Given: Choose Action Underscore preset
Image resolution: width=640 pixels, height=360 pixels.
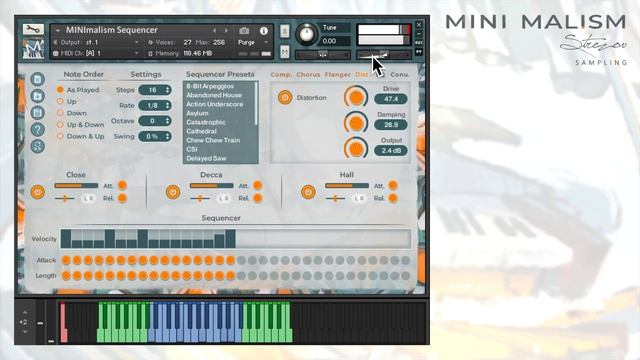Looking at the screenshot, I should 215,104.
